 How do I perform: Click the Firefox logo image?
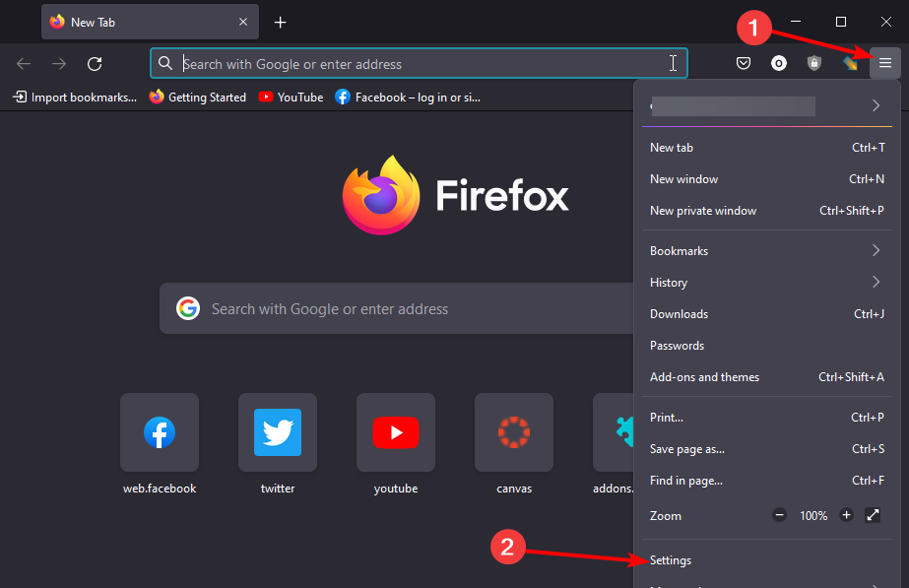(x=381, y=195)
